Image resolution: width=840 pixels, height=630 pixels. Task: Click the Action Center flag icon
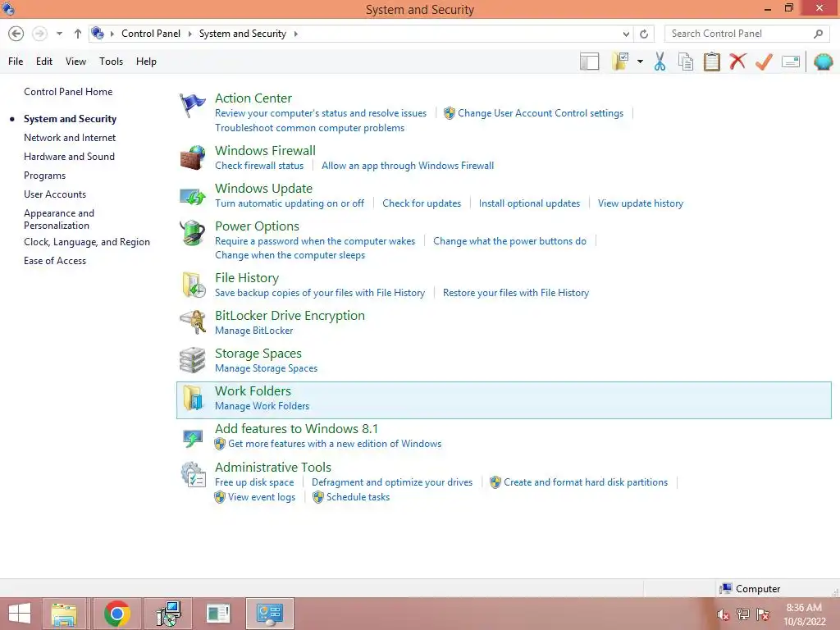pos(192,105)
